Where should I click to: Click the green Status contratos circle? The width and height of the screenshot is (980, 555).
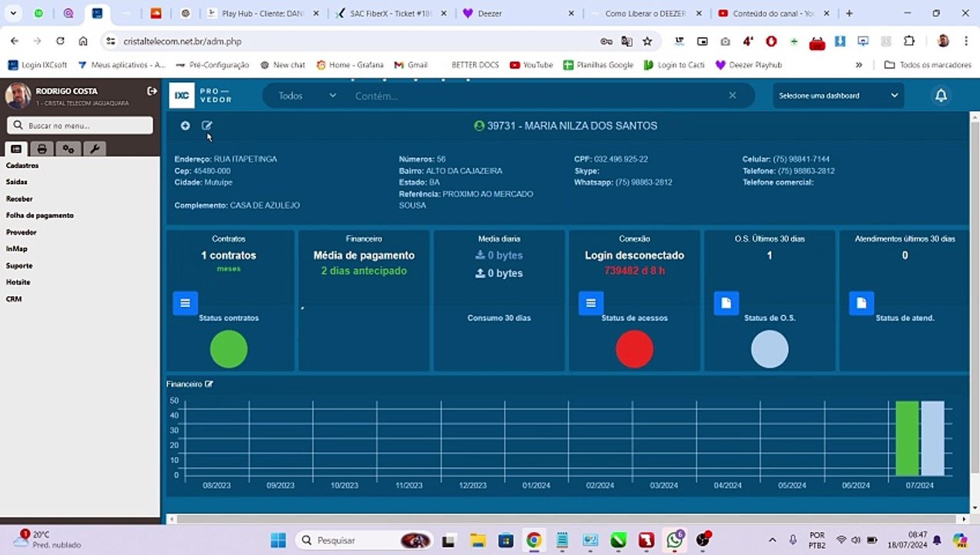coord(229,349)
